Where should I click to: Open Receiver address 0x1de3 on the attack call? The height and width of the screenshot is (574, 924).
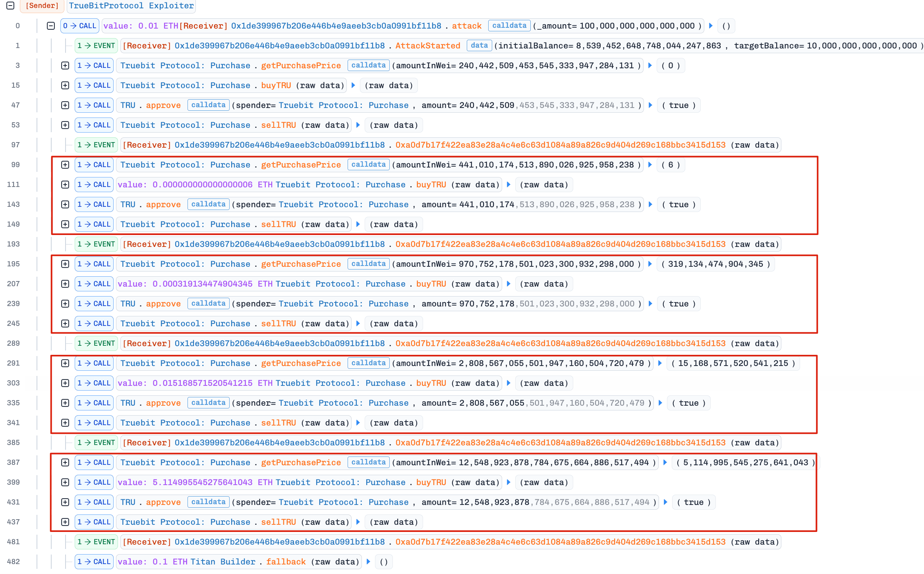[x=336, y=26]
